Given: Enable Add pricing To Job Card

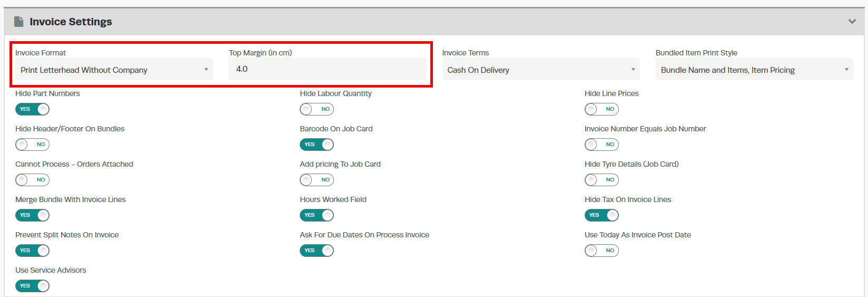Looking at the screenshot, I should click(x=317, y=180).
